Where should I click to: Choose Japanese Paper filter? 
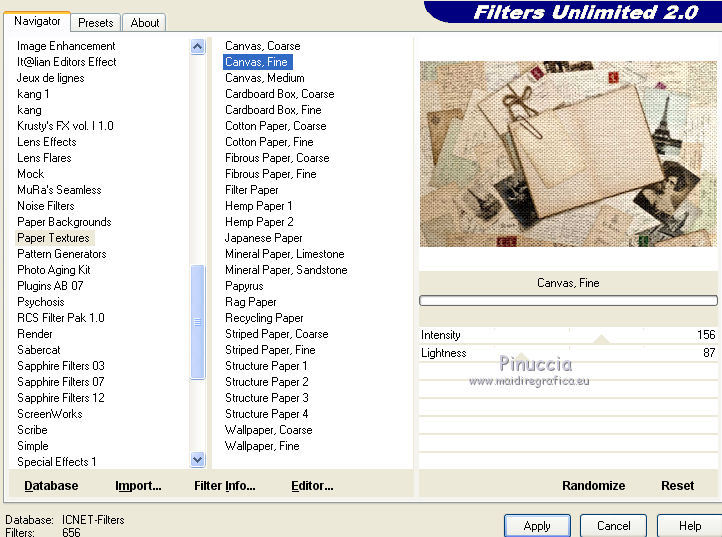tap(263, 238)
